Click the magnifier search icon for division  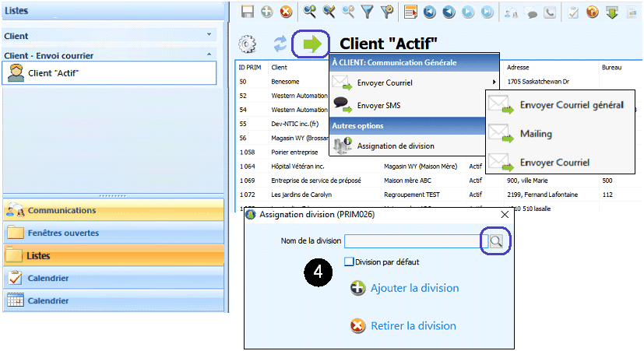495,242
